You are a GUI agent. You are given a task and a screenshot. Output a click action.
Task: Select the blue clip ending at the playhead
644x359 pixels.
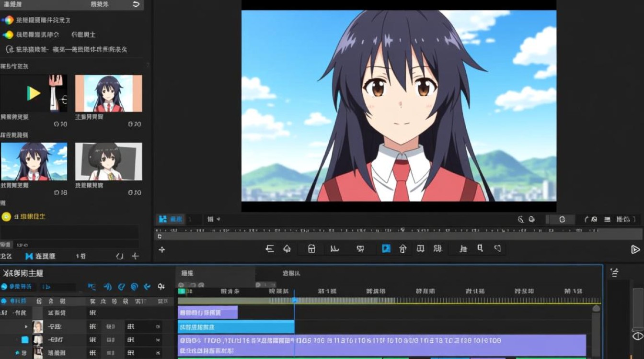(x=236, y=327)
